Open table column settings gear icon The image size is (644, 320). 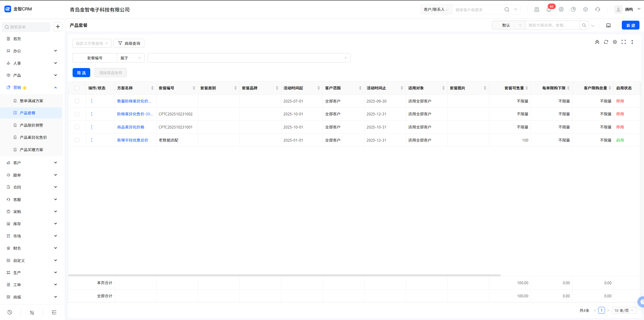click(615, 42)
